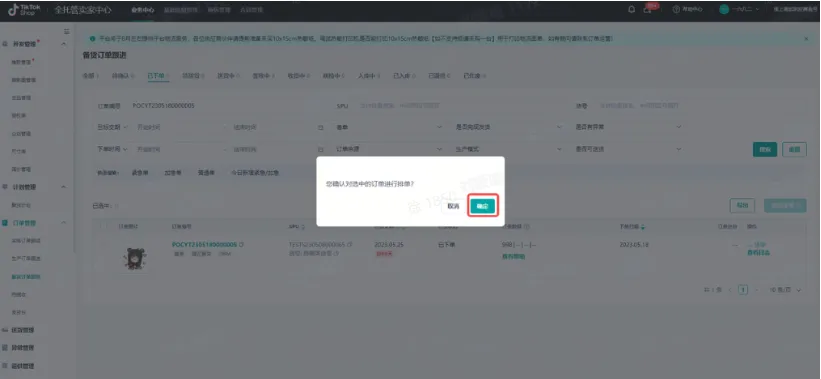Screen dimensions: 821x379
Task: Open the active first tab in the top navigation
Action: click(143, 10)
